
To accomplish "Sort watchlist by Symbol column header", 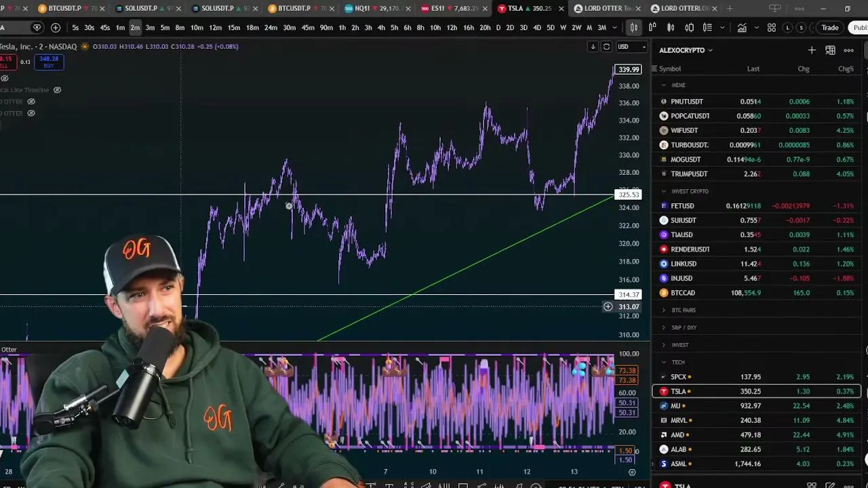I will 670,69.
